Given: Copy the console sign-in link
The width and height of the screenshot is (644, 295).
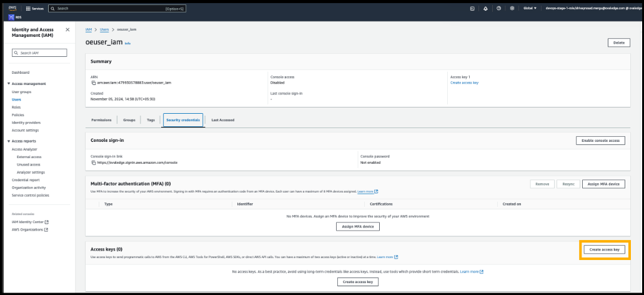Looking at the screenshot, I should [94, 162].
